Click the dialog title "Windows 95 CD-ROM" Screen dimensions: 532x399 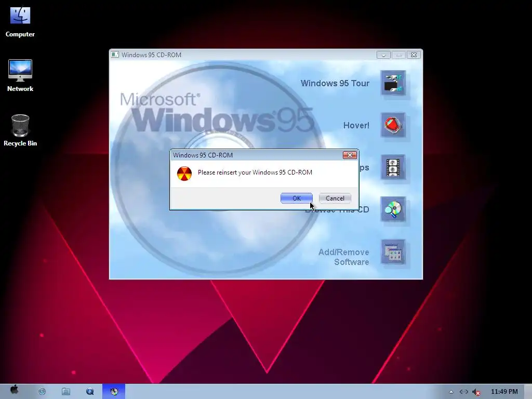(203, 155)
